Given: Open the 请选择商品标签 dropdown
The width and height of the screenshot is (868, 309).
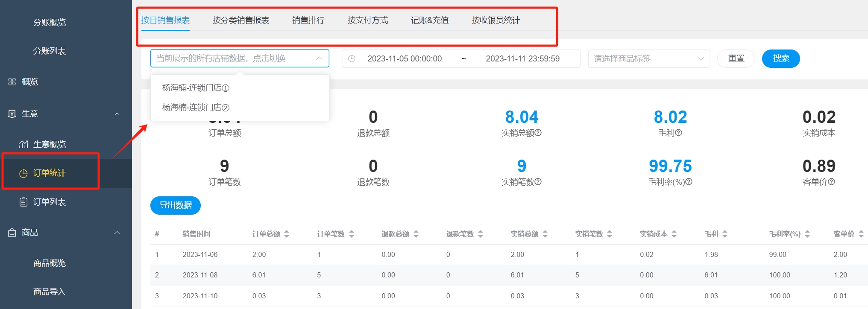Looking at the screenshot, I should tap(648, 59).
